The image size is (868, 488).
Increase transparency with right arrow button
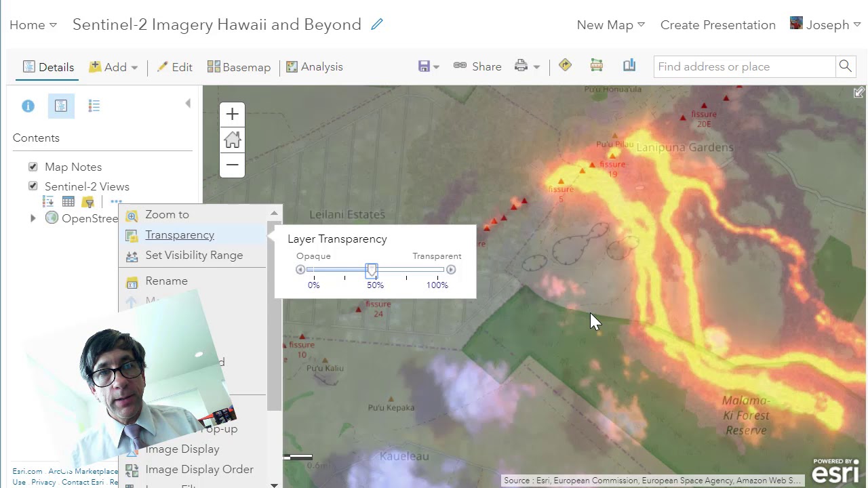pos(451,270)
